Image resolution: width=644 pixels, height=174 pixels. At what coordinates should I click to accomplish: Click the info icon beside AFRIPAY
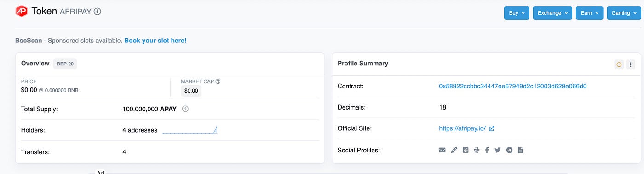click(97, 12)
